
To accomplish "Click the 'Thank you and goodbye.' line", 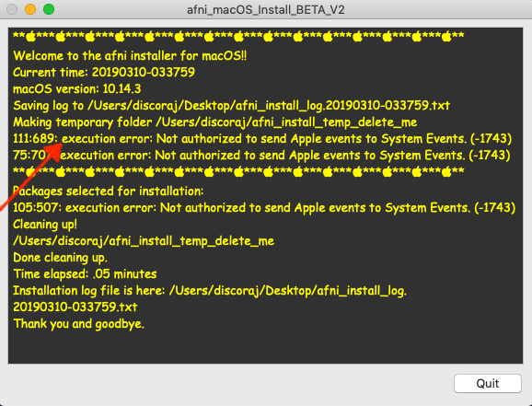I will [x=79, y=324].
